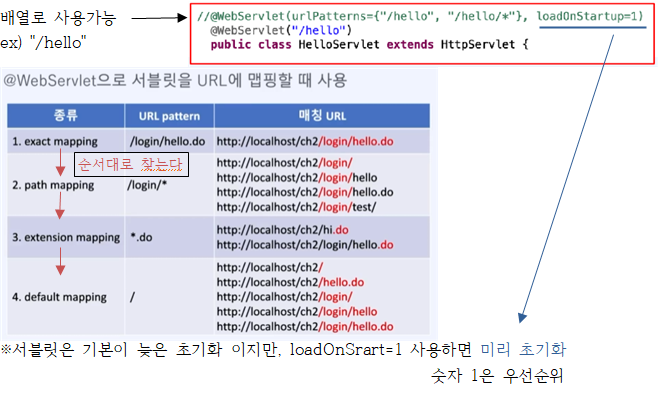Click "http://localhost/ch2/login/hello.do" in the default mapping row

(305, 326)
